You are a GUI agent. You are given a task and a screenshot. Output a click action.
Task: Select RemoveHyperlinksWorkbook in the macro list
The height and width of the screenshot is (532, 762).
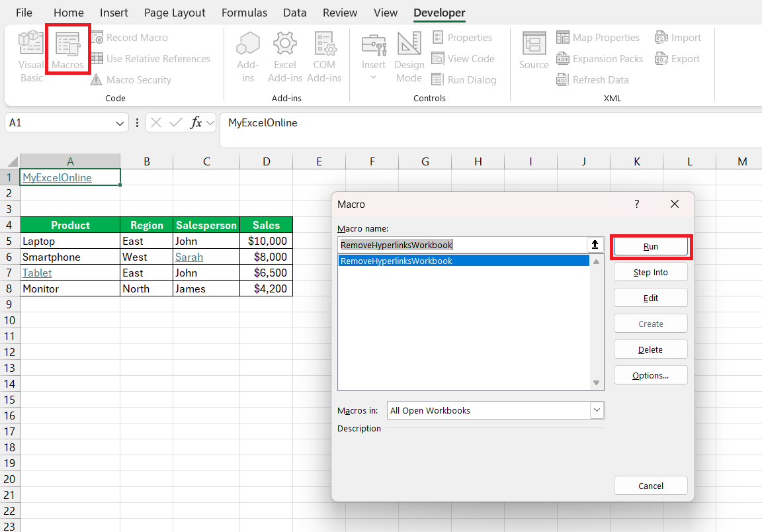click(x=464, y=261)
